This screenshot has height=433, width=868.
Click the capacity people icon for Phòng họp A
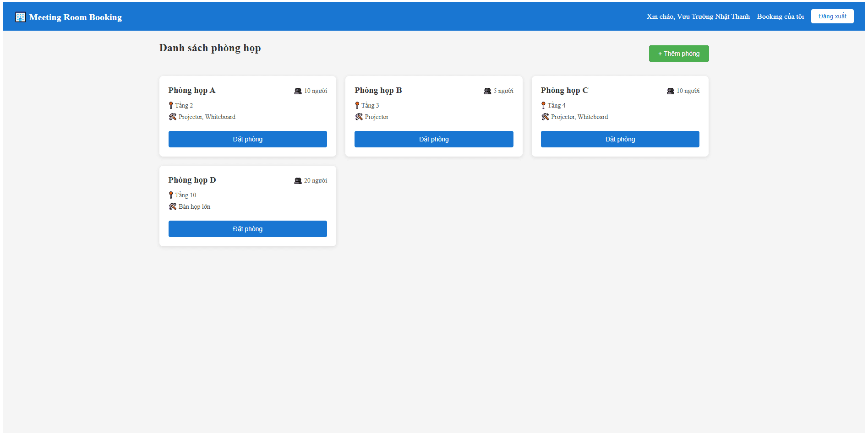tap(298, 91)
